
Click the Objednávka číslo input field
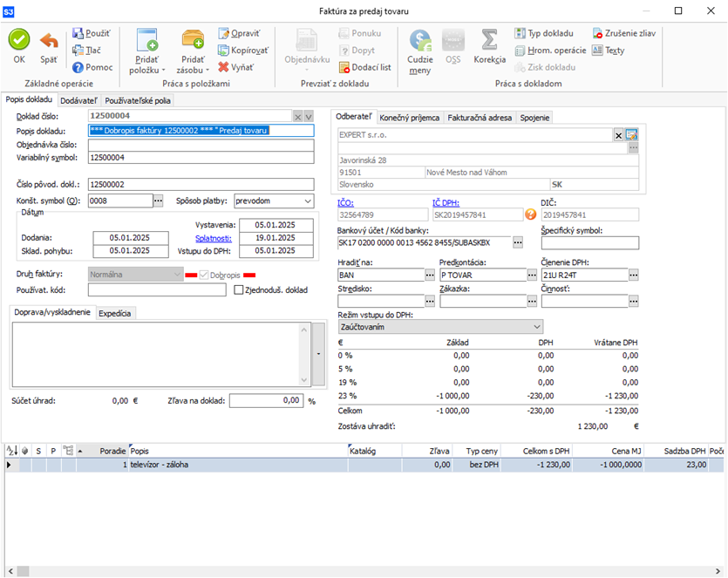point(201,145)
